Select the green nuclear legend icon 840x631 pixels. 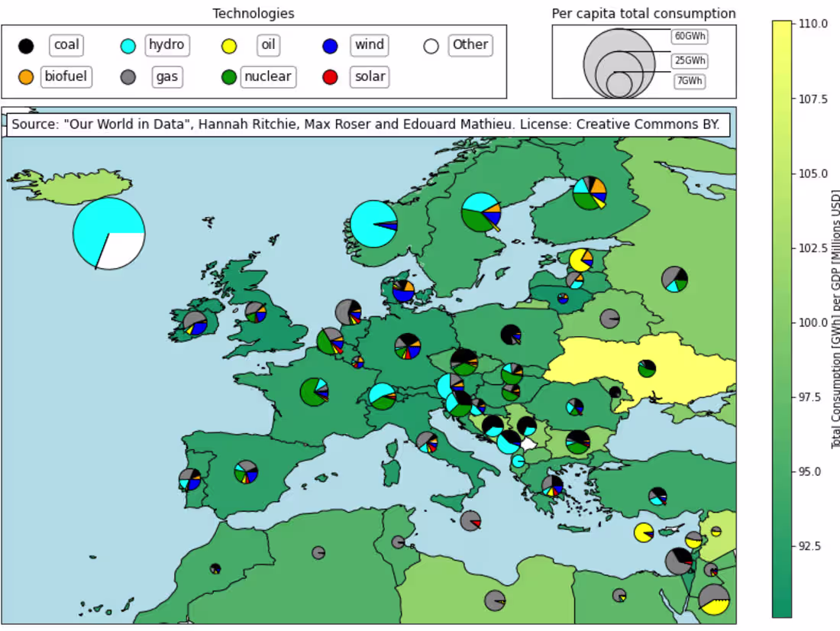tap(228, 76)
